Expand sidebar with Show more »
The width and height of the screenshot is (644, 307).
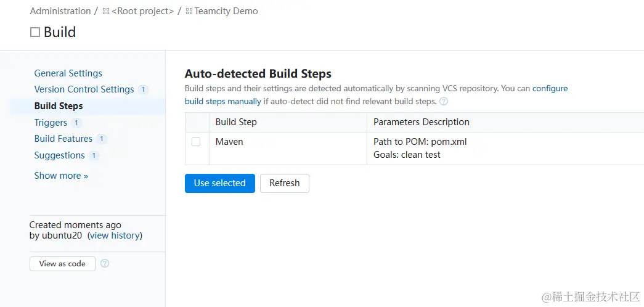61,176
